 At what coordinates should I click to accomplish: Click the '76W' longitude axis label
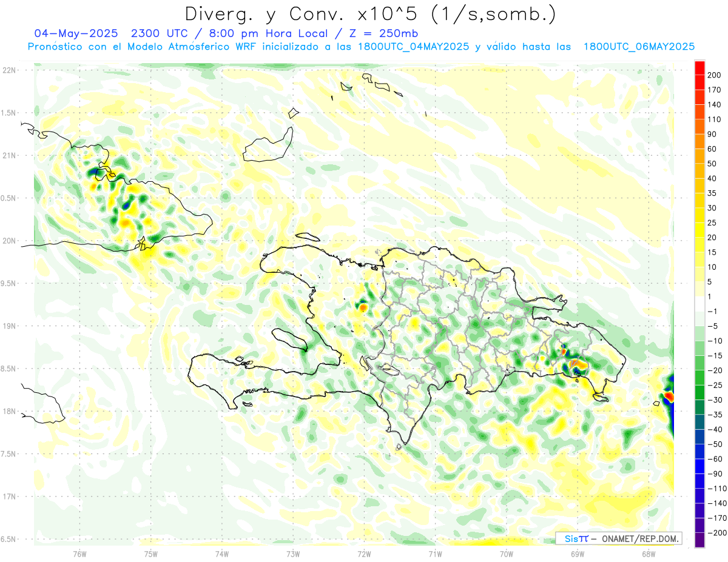pos(79,554)
